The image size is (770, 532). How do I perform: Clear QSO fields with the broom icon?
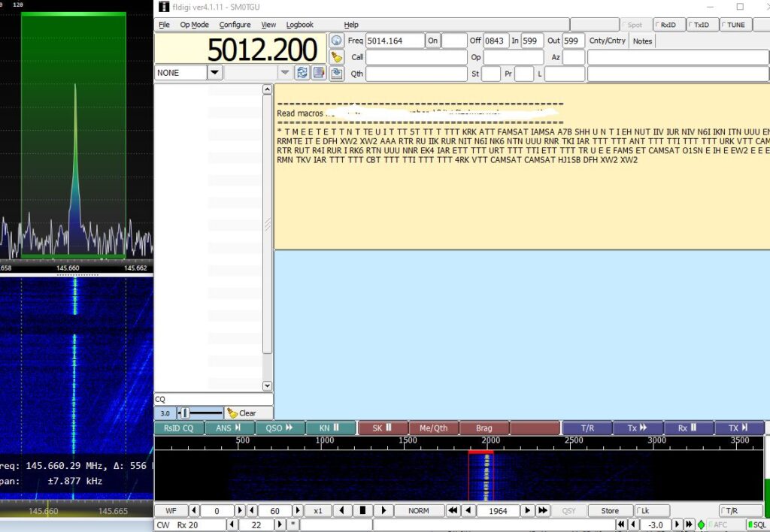click(x=336, y=57)
